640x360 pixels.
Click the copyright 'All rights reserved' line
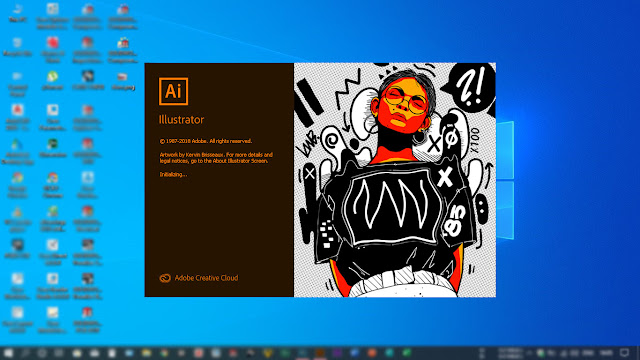(x=206, y=141)
